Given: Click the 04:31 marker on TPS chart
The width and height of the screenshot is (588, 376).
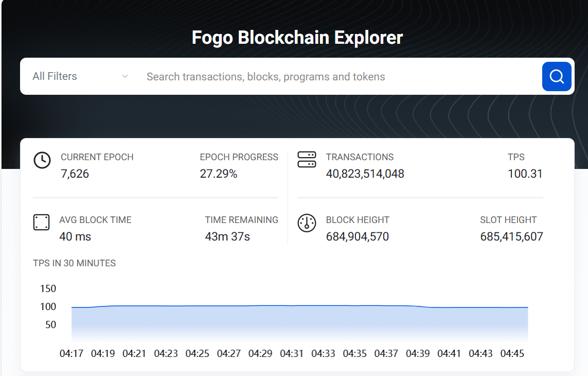Looking at the screenshot, I should pos(292,353).
